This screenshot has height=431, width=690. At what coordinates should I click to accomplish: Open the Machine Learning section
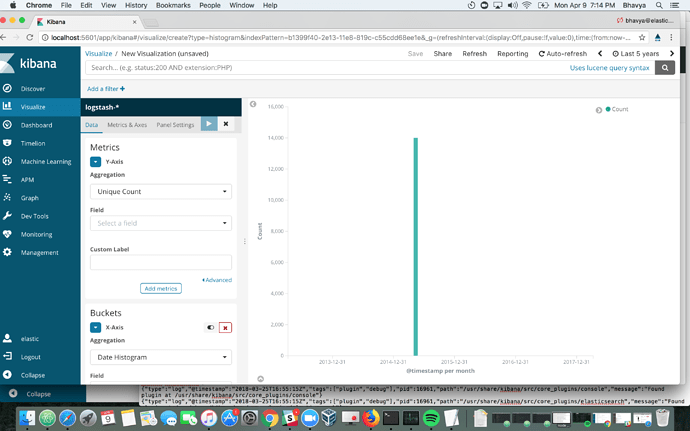pos(46,162)
